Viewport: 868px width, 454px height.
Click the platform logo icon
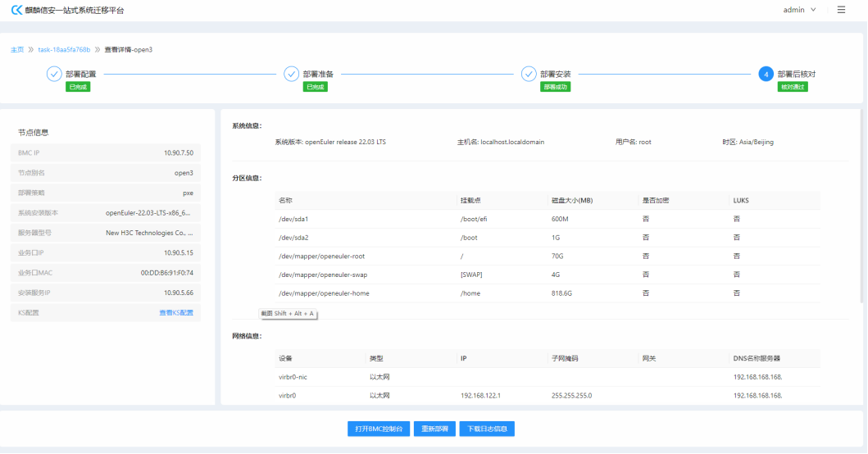click(x=16, y=10)
